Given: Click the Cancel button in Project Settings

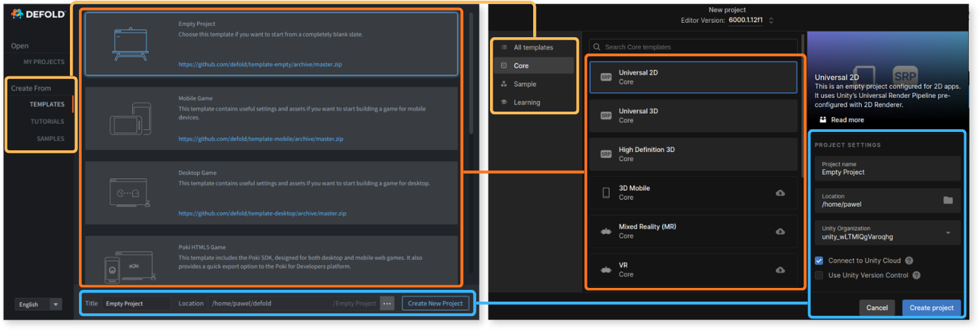Looking at the screenshot, I should [x=877, y=308].
